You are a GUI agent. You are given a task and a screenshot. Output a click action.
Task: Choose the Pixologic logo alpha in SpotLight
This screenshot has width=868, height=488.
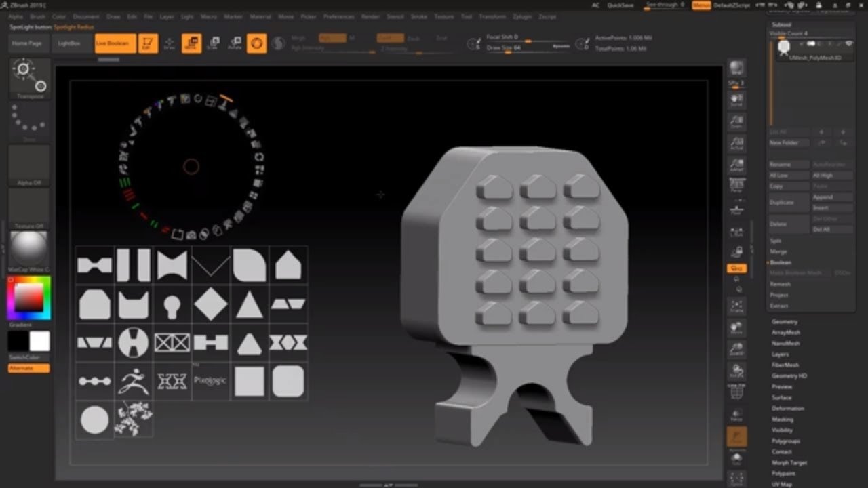211,382
